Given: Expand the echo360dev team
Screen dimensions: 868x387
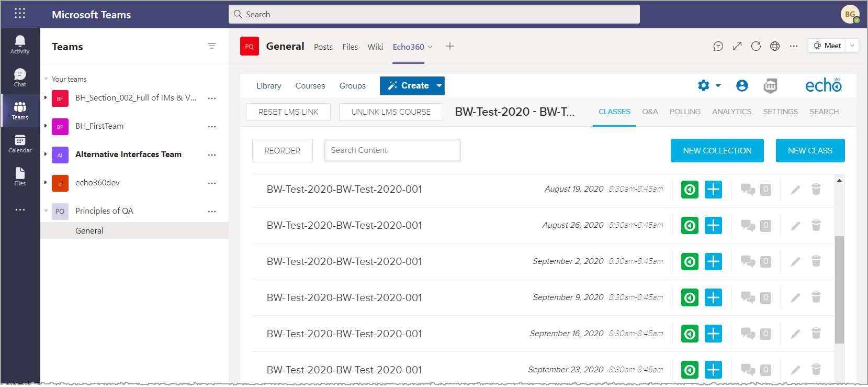Looking at the screenshot, I should tap(46, 182).
